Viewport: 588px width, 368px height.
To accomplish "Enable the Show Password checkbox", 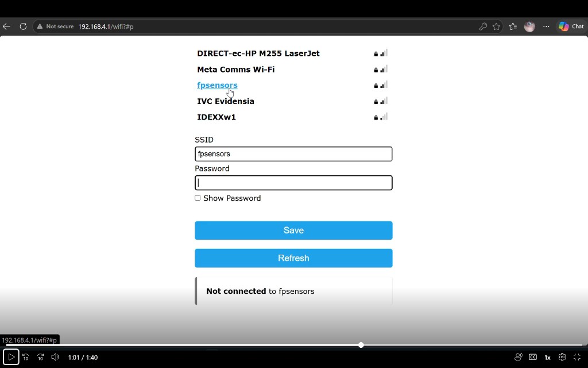I will click(x=198, y=198).
